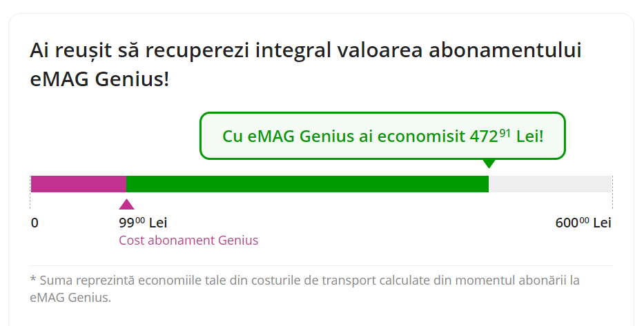
Task: Click the asterisk at footnote start
Action: tap(33, 279)
